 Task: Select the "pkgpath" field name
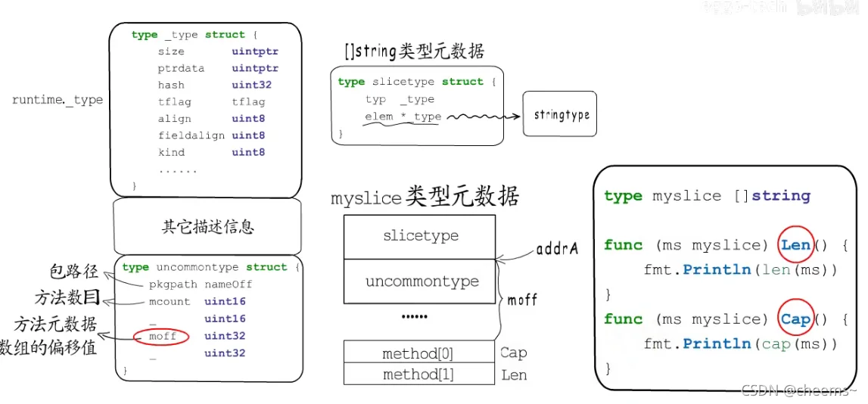(174, 285)
